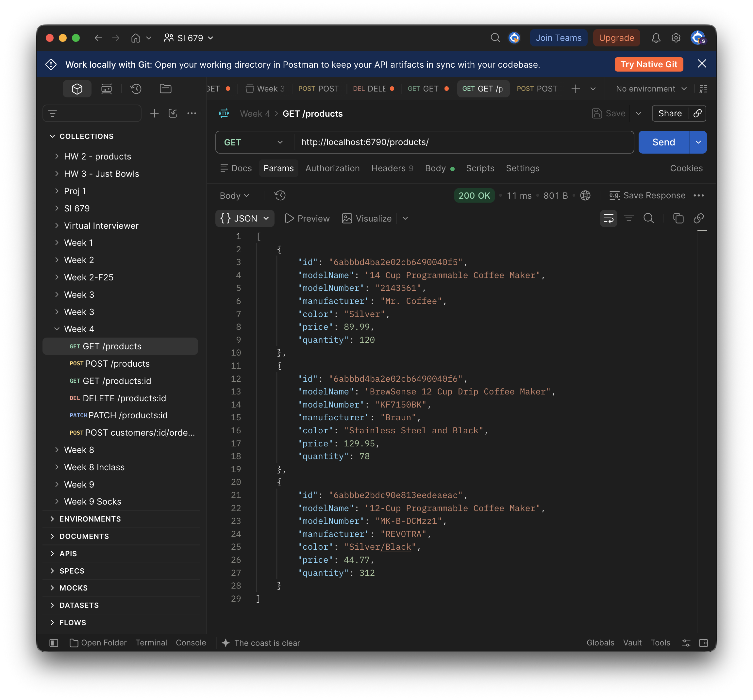753x700 pixels.
Task: Open the Scripts tab
Action: (480, 168)
